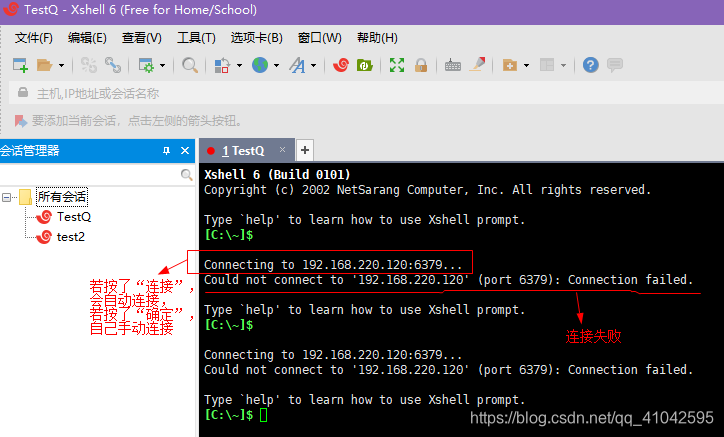This screenshot has width=724, height=437.
Task: Click the terminal prompt cursor line
Action: point(264,415)
